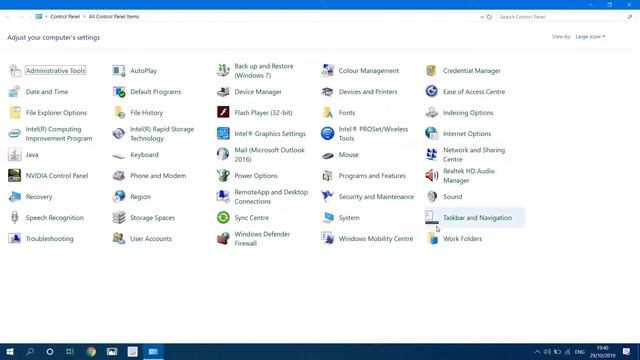Open the Intel Graphics Settings icon
The image size is (640, 360).
point(223,133)
